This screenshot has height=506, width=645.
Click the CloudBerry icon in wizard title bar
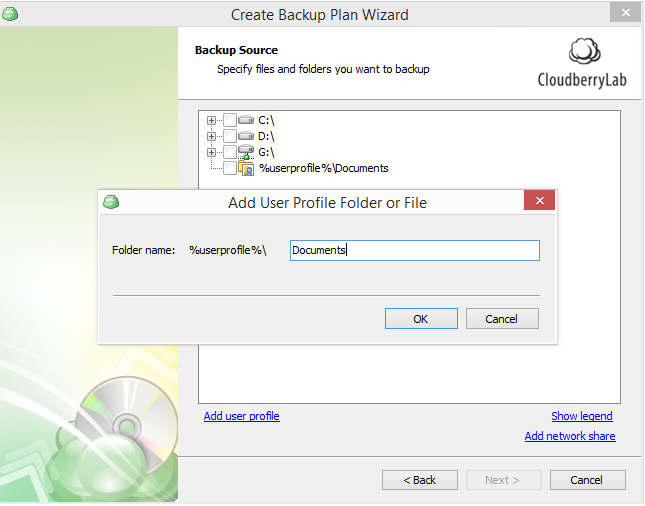[x=10, y=14]
